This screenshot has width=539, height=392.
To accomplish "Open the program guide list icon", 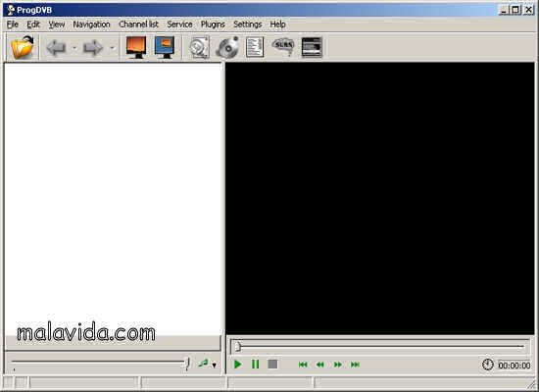I will (x=255, y=47).
